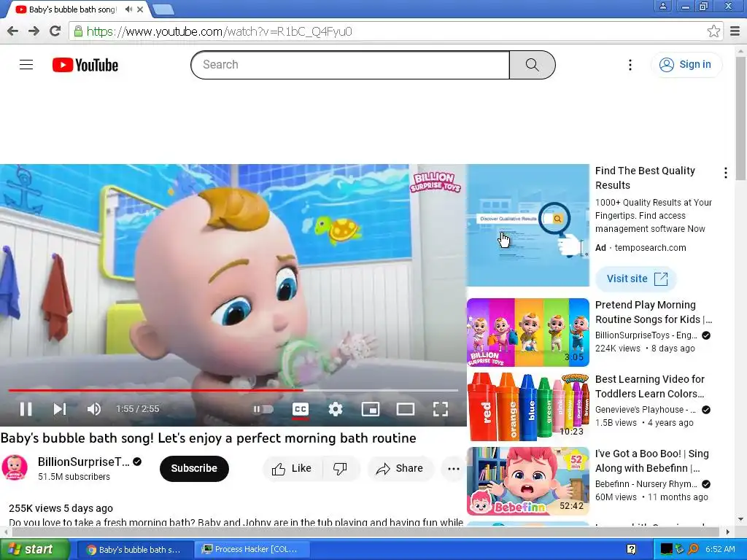Open the Find The Best Quality Results ad thumbnail
This screenshot has height=560, width=747.
528,225
